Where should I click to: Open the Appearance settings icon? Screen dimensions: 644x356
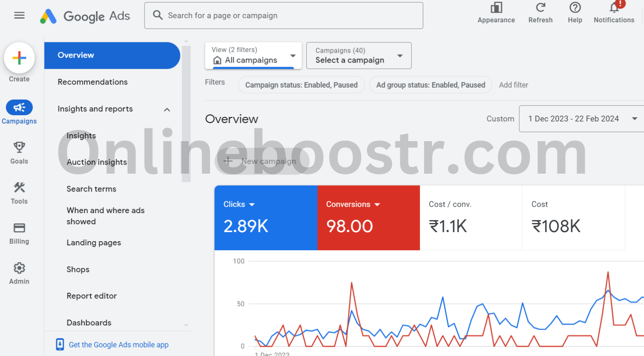496,8
